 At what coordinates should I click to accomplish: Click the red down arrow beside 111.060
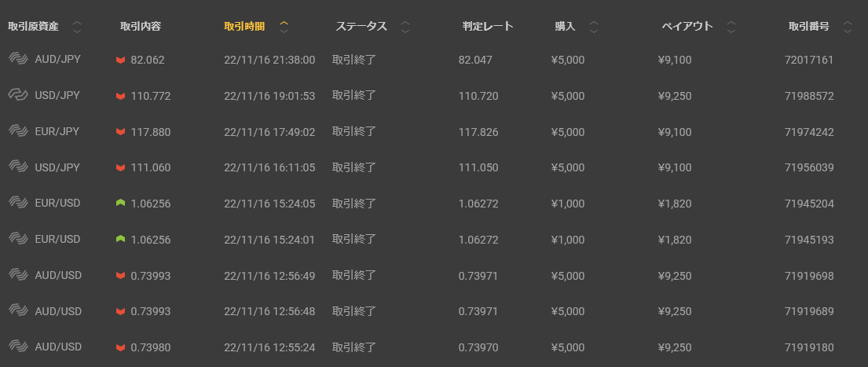pos(120,167)
